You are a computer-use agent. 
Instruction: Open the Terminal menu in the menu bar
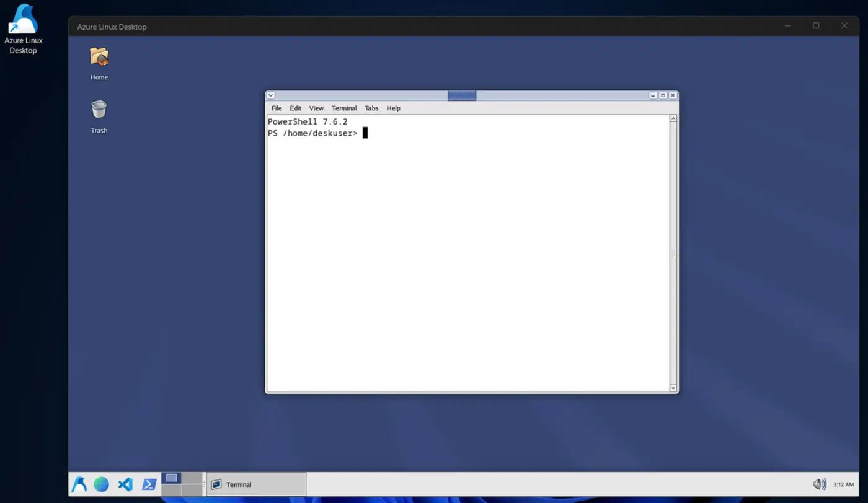[344, 108]
